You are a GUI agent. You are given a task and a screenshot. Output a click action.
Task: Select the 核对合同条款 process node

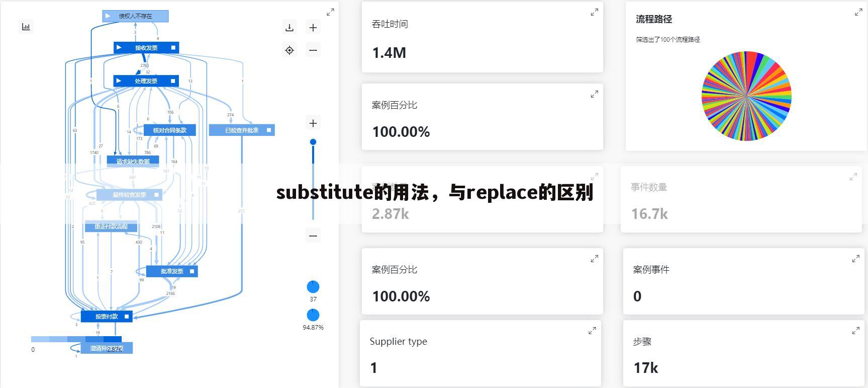(169, 130)
